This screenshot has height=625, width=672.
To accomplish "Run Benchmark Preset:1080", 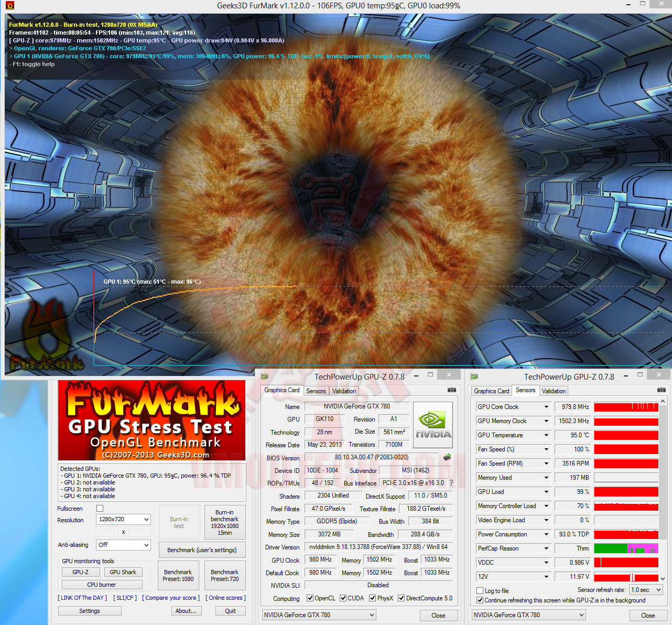I will 178,576.
